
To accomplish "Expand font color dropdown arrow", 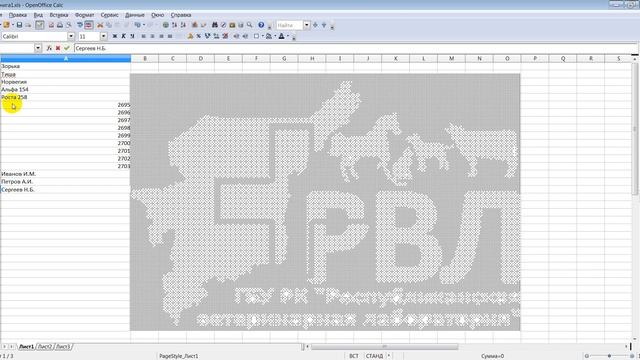I will coord(288,36).
